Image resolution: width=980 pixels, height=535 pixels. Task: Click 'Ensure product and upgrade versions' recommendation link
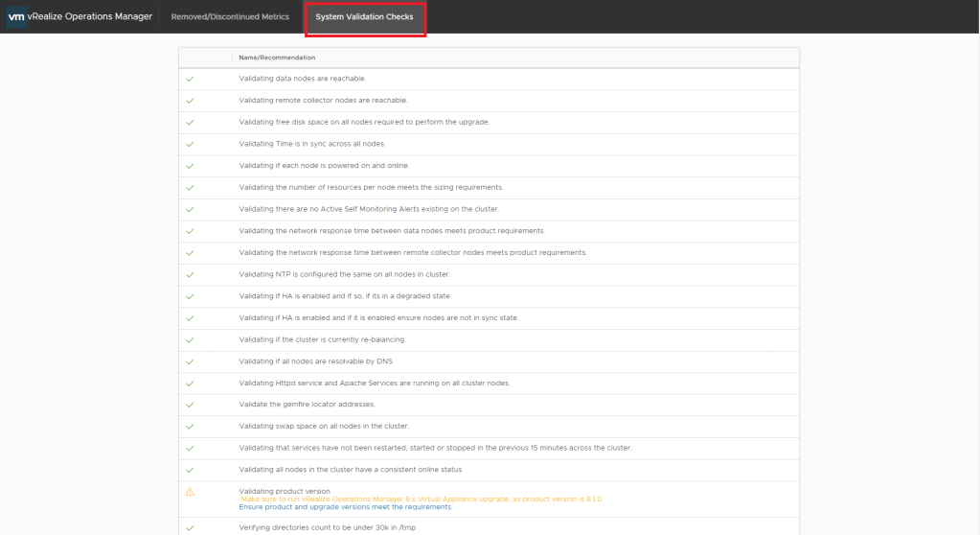point(345,507)
